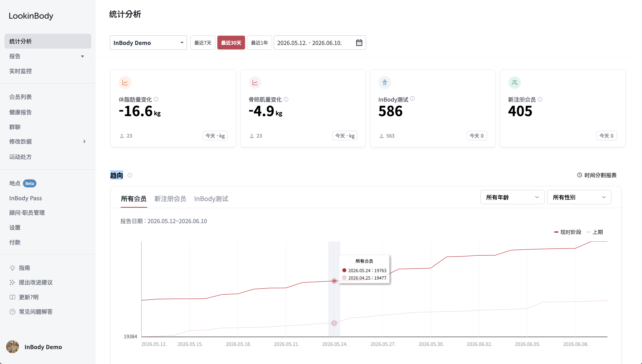Image resolution: width=642 pixels, height=364 pixels.
Task: Open the calendar date picker icon
Action: [359, 43]
